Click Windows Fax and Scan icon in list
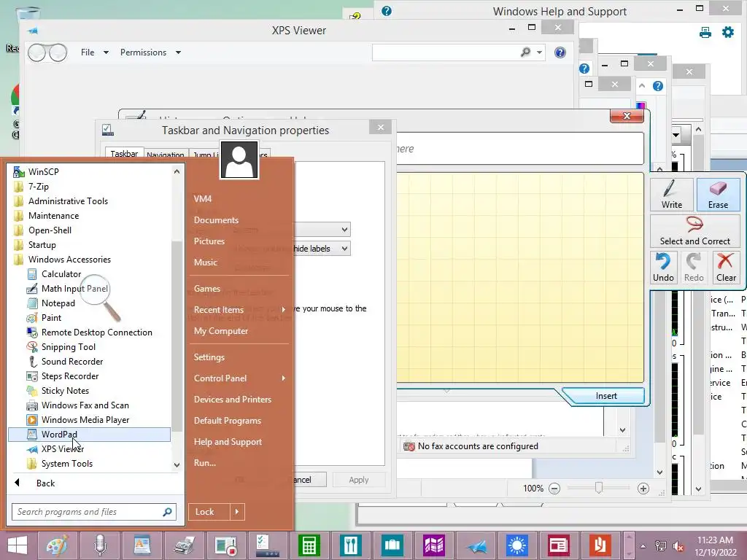747x560 pixels. coord(32,405)
